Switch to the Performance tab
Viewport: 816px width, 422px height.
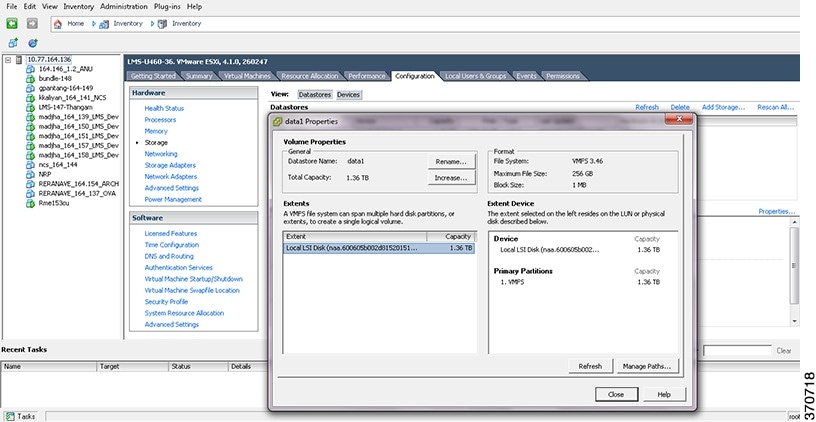coord(366,76)
